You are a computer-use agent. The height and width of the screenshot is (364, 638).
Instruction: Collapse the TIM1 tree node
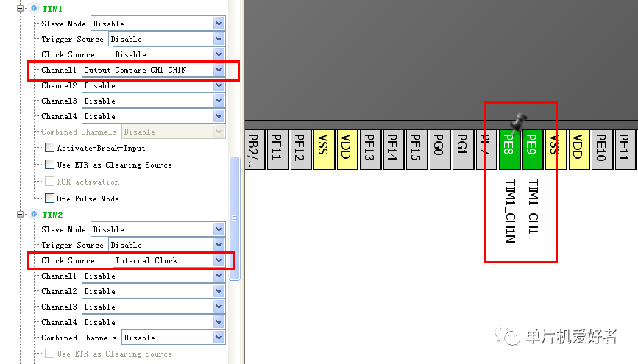[x=20, y=9]
